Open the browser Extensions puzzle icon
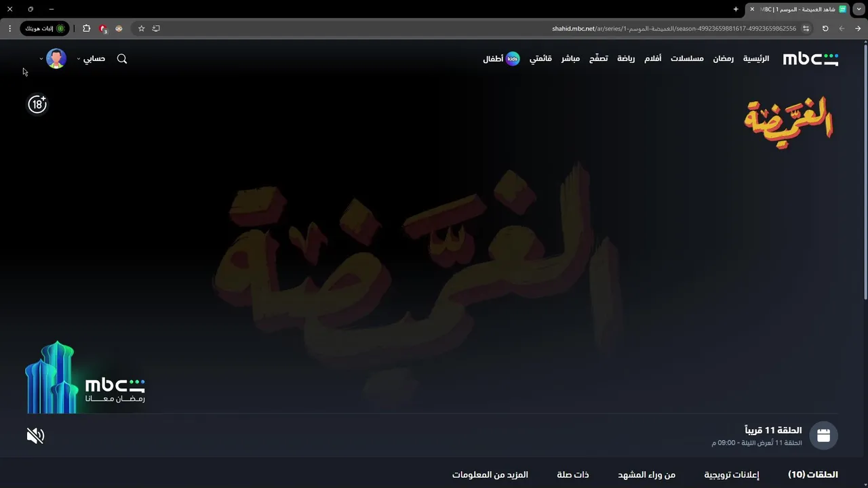Viewport: 868px width, 488px height. [86, 28]
